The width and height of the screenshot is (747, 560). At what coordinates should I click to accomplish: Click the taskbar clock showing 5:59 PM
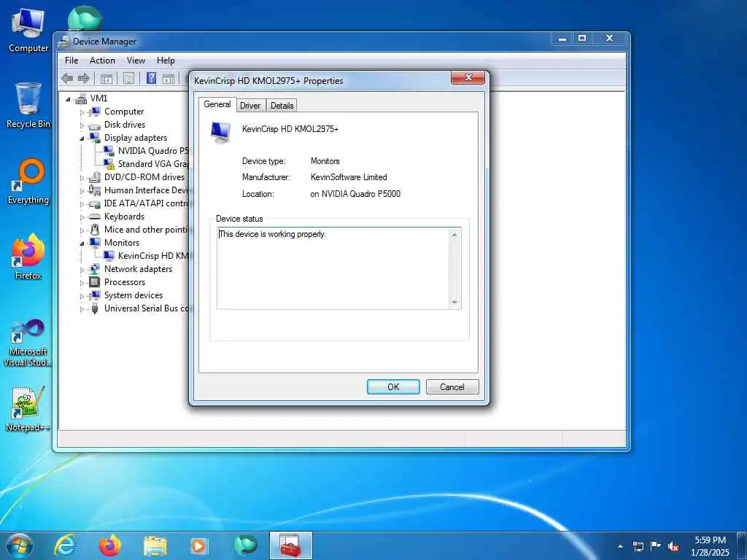(x=710, y=546)
